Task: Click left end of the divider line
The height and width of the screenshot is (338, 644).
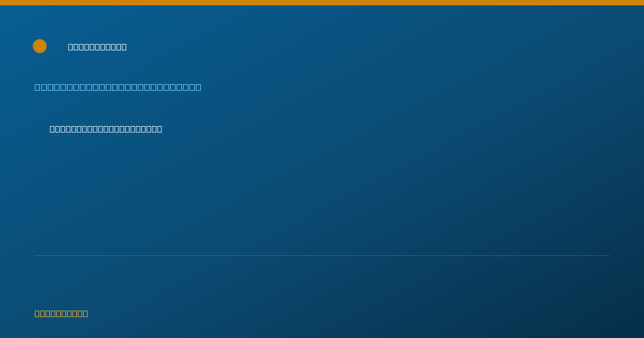Action: pyautogui.click(x=35, y=255)
